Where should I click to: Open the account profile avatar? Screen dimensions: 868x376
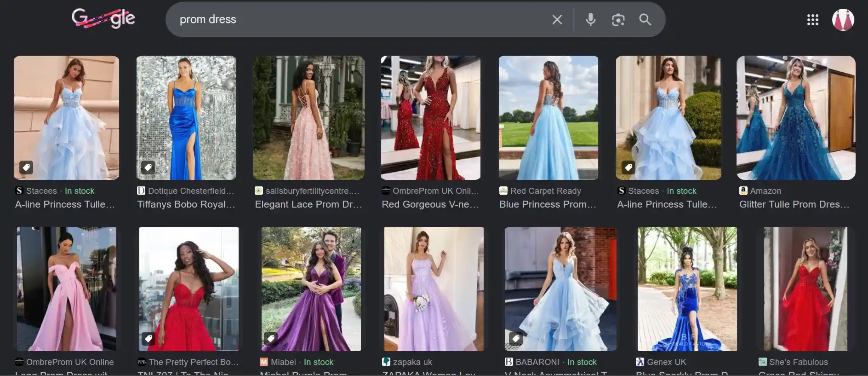tap(843, 20)
